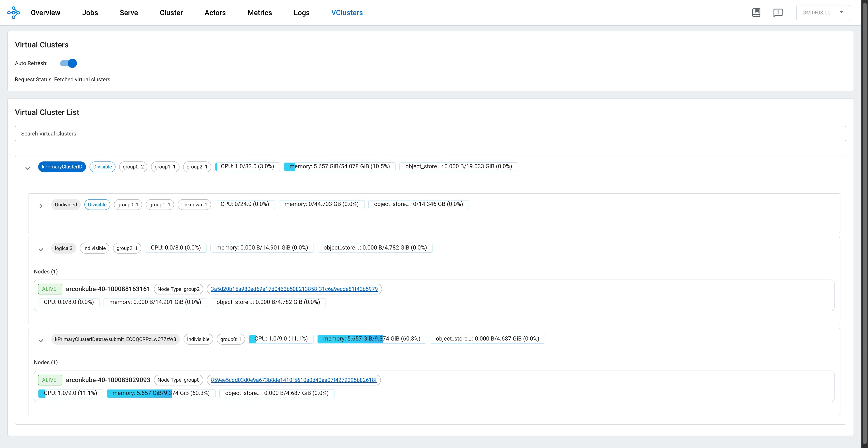Expand the Undivided cluster row

(x=41, y=206)
